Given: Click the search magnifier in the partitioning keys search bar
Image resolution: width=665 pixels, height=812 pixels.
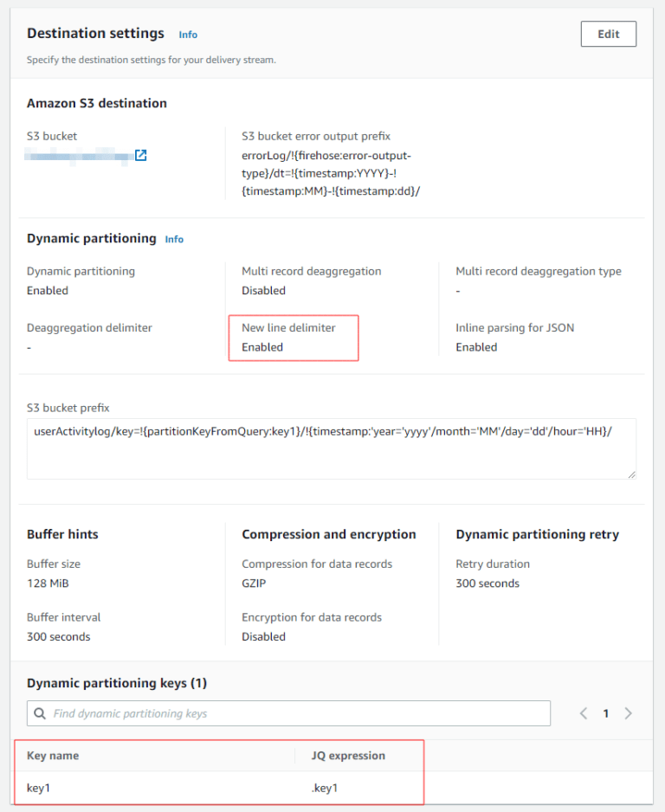Looking at the screenshot, I should [42, 712].
